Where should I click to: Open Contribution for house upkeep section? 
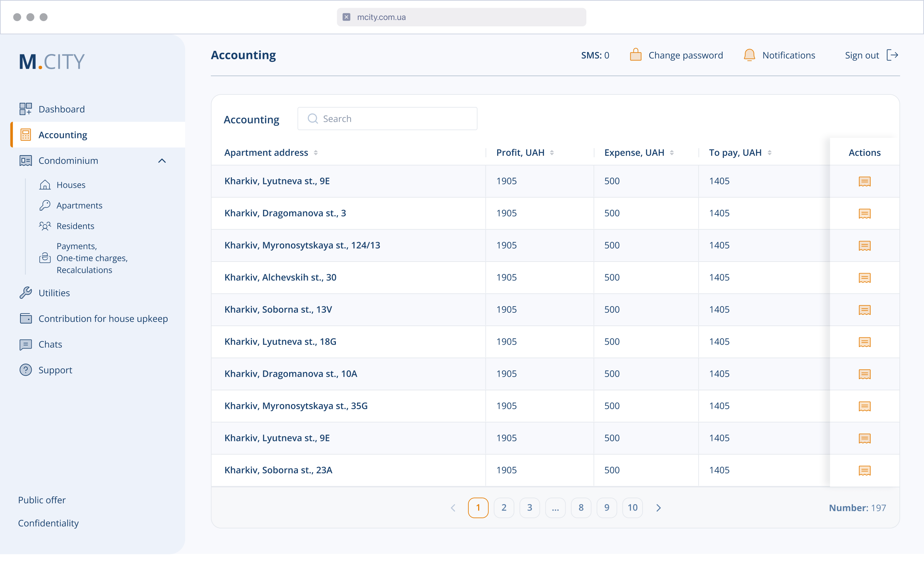[x=103, y=318]
